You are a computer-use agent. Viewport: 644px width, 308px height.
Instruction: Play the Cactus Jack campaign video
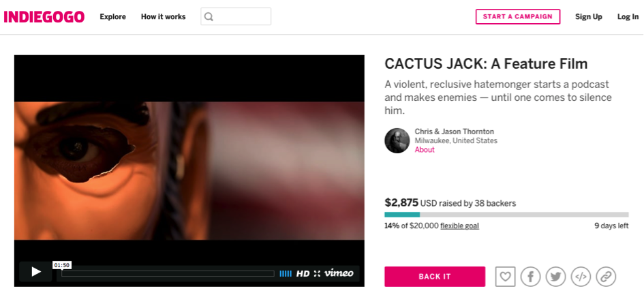[x=35, y=271]
